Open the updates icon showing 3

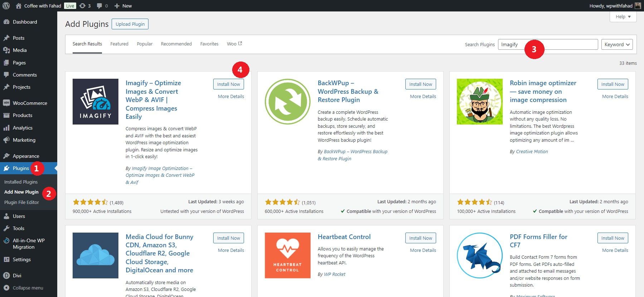(x=82, y=6)
